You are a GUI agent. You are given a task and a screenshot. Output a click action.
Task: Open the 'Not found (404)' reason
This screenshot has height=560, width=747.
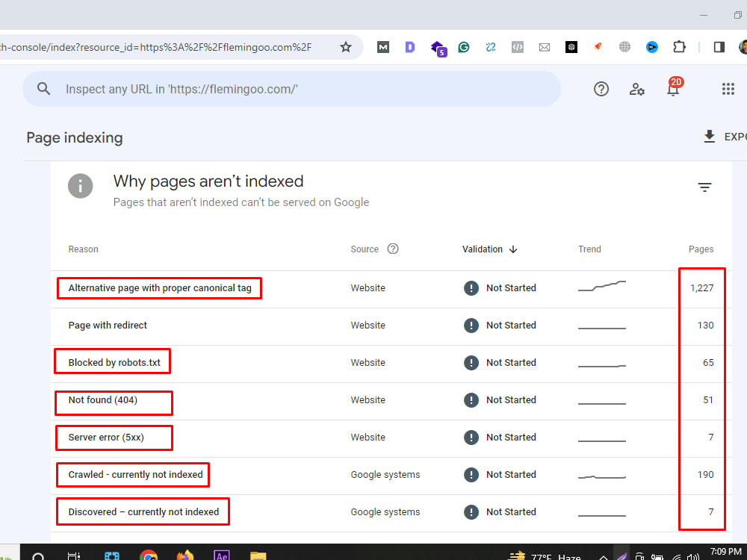point(103,400)
